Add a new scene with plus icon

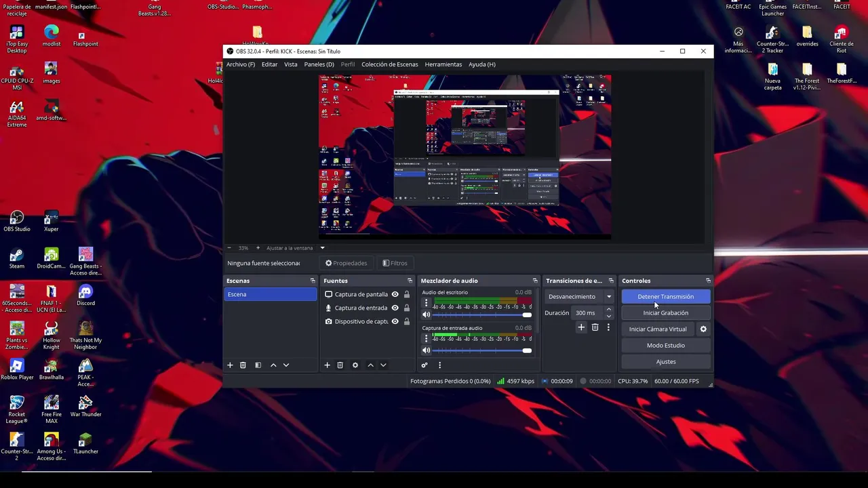click(230, 365)
